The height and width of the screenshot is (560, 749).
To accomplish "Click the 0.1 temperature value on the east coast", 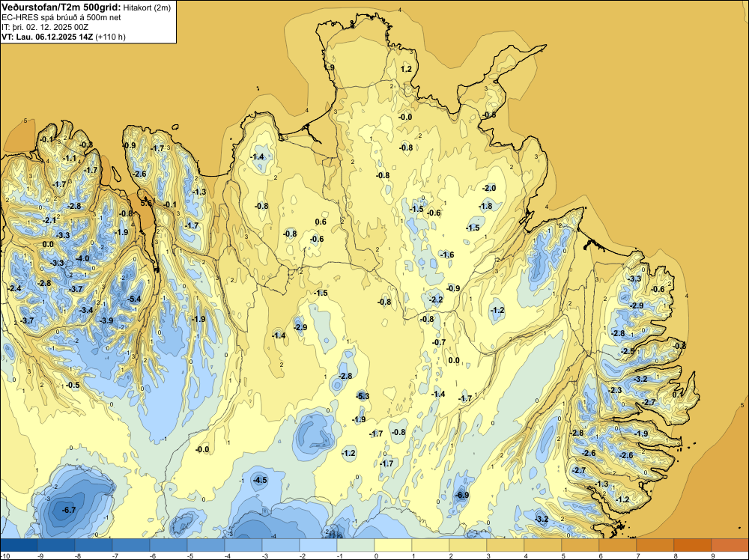I will pos(678,395).
